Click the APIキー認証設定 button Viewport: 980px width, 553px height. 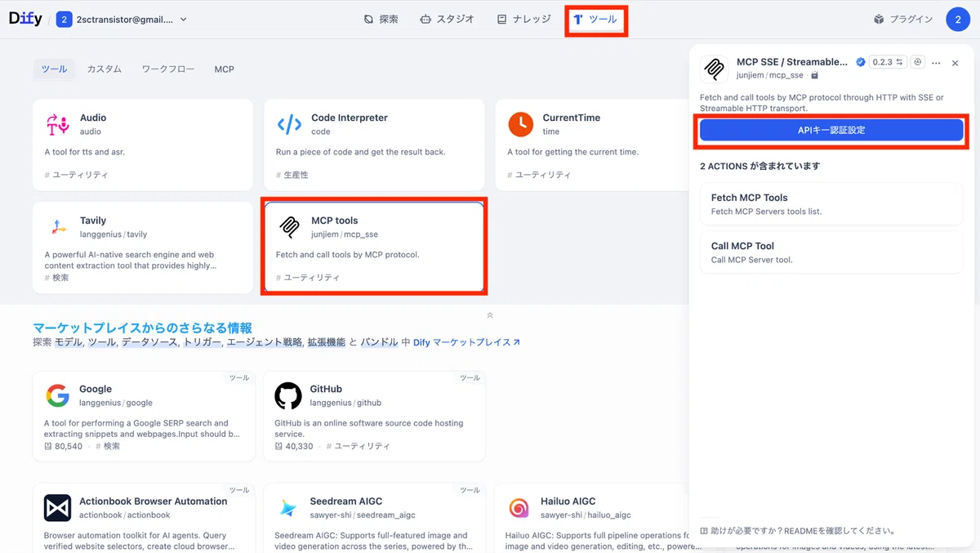point(831,130)
